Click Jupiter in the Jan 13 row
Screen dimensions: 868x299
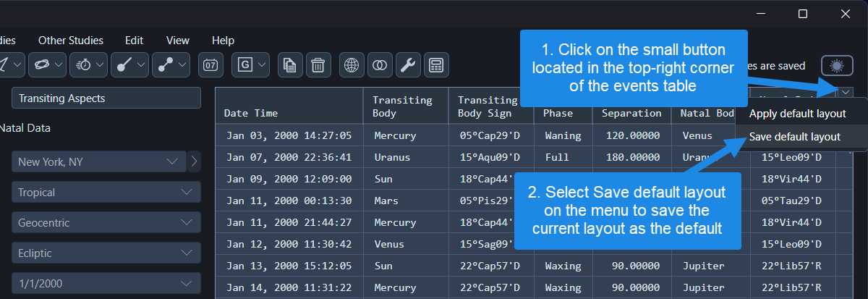pos(710,266)
